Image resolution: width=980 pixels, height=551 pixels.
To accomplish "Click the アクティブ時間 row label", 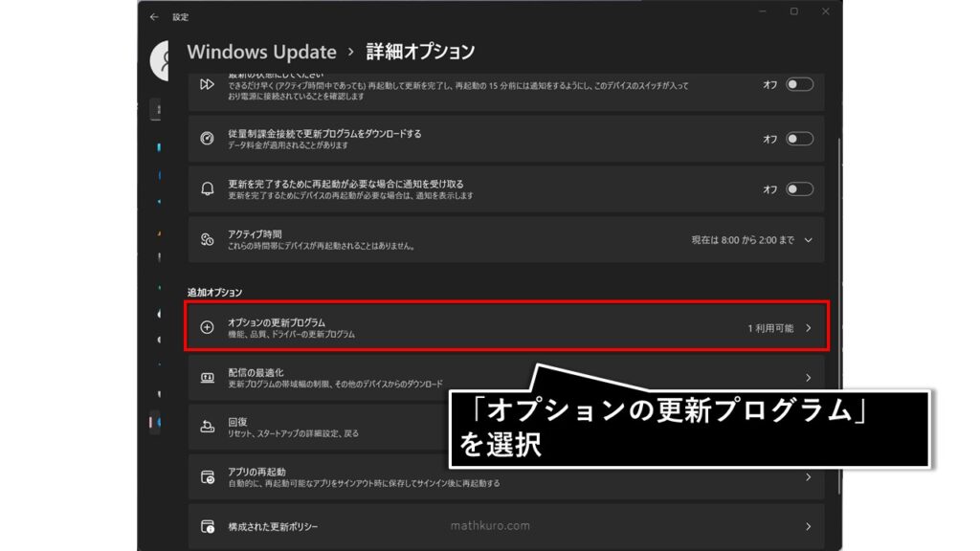I will (x=255, y=234).
